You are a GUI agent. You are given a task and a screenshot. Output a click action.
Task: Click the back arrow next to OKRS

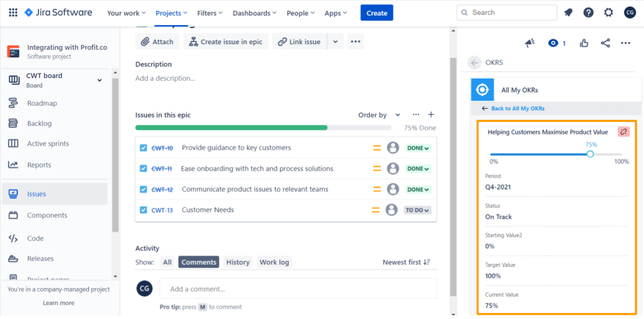(474, 62)
